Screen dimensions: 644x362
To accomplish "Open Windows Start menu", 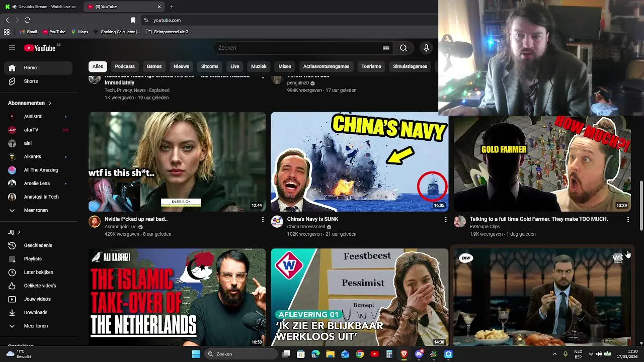I will (196, 354).
